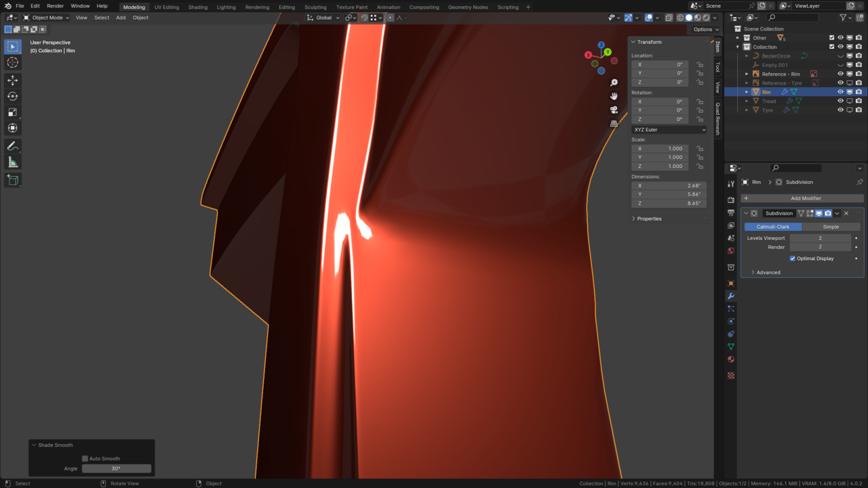
Task: Click the Levels Viewport value field
Action: coord(820,238)
